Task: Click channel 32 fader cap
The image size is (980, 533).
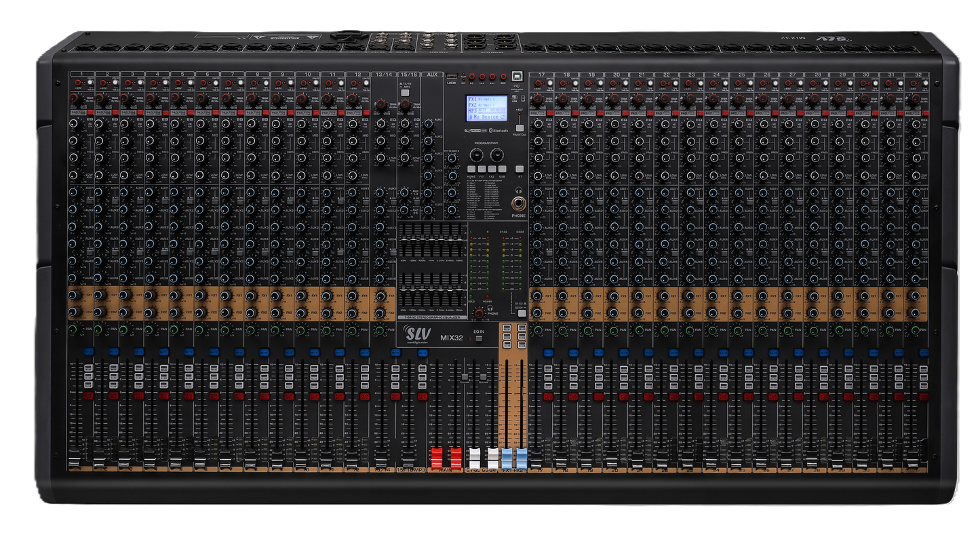Action: 912,458
